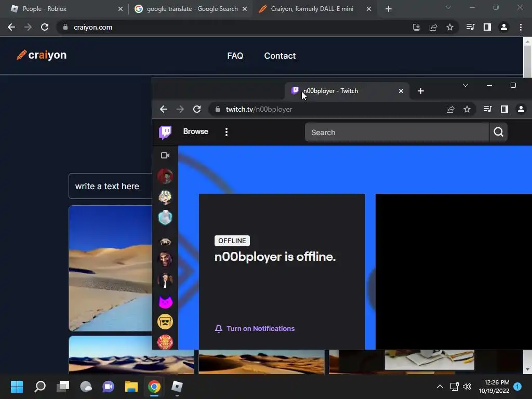Image resolution: width=532 pixels, height=399 pixels.
Task: Open the Chrome three-dot menu in the Craiyon window
Action: (521, 27)
